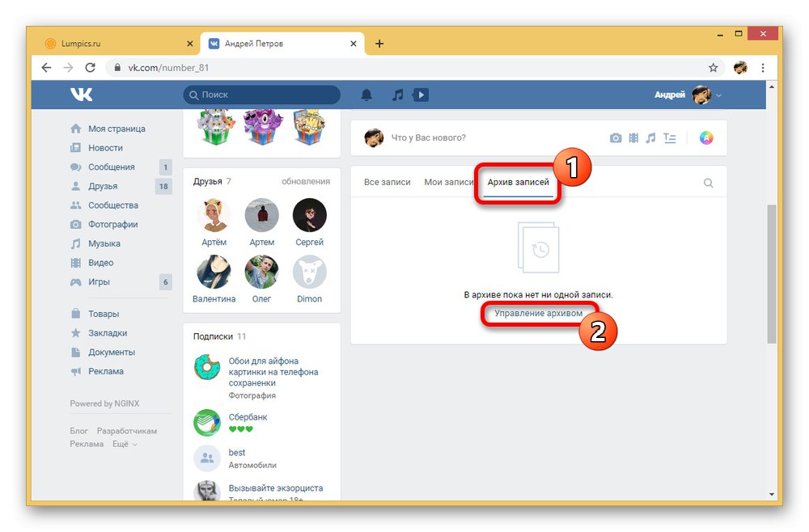809x532 pixels.
Task: Click the VK logo
Action: pyautogui.click(x=82, y=95)
